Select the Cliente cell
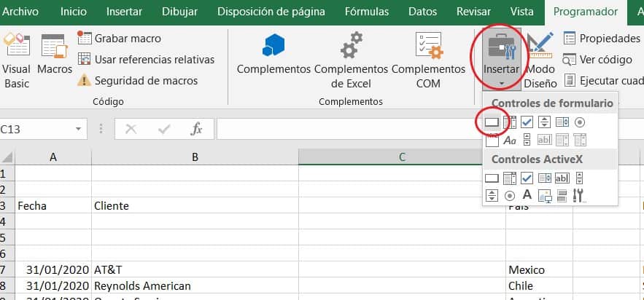This screenshot has height=300, width=644. (x=195, y=205)
